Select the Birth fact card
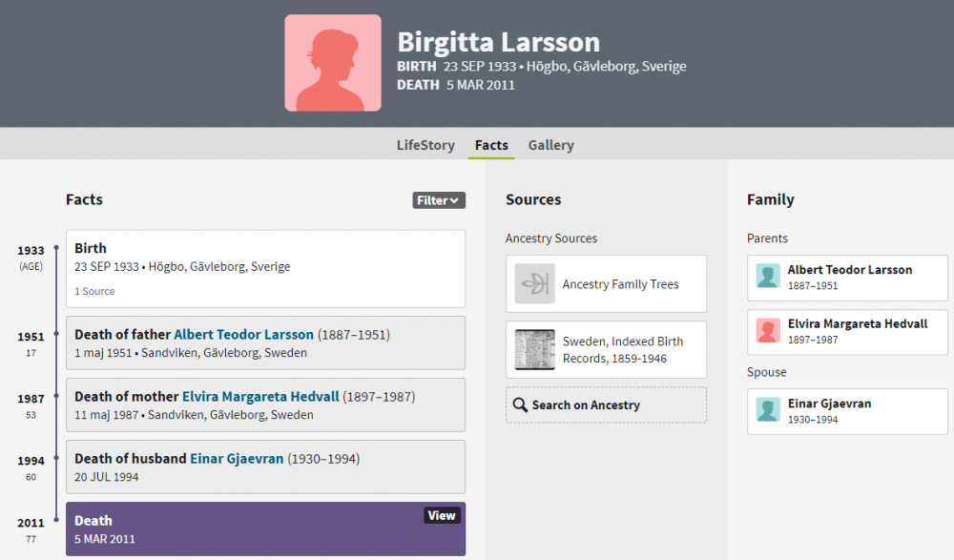 [265, 268]
